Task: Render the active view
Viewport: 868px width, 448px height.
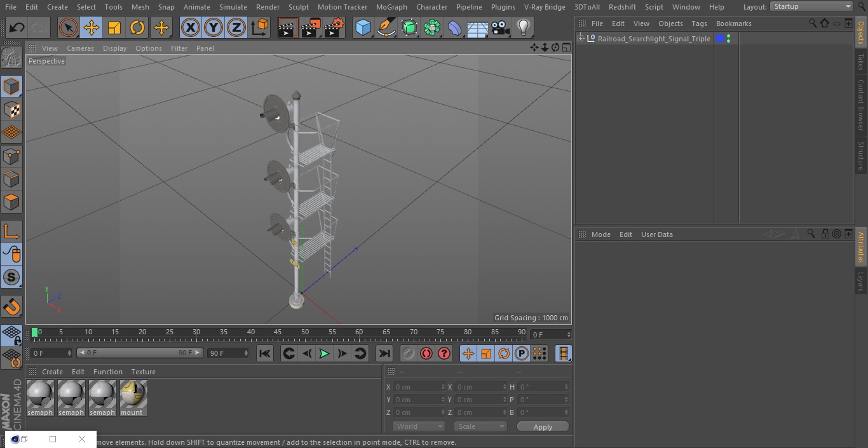Action: (288, 27)
